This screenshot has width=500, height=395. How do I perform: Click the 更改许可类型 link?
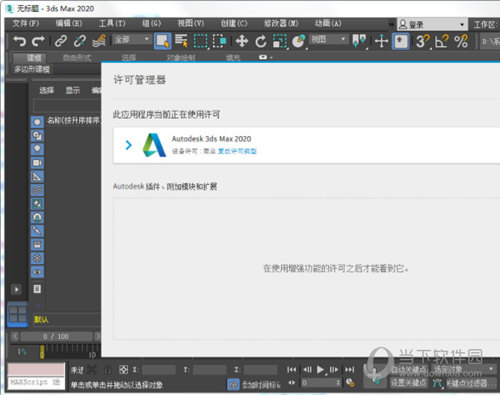237,151
